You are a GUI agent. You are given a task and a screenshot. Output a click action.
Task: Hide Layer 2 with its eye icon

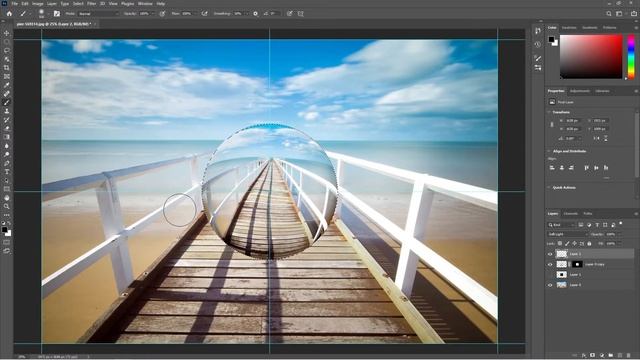(550, 254)
